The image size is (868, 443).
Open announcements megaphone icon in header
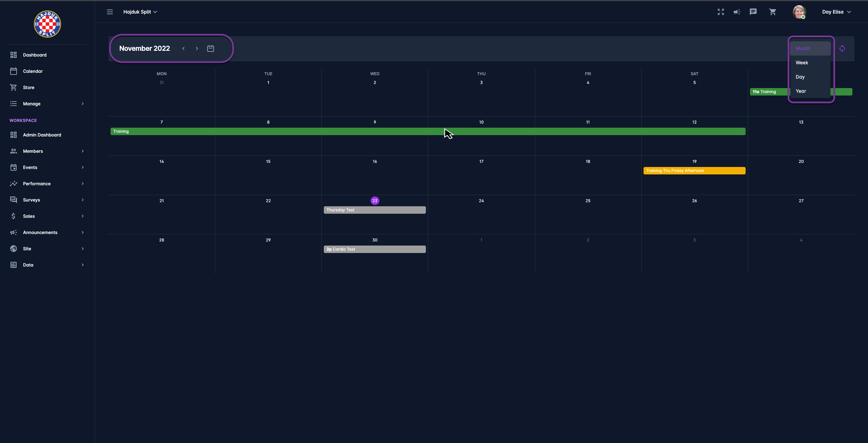(x=737, y=12)
